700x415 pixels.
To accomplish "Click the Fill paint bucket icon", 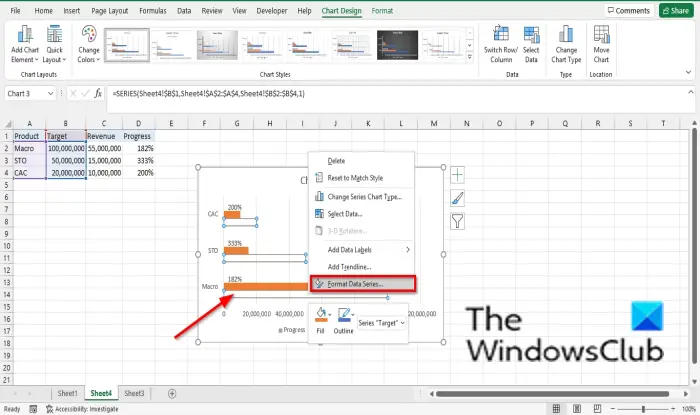I will 320,314.
